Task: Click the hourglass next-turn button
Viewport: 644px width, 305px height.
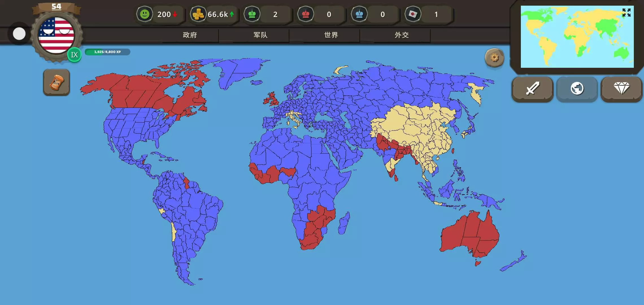Action: pos(56,82)
